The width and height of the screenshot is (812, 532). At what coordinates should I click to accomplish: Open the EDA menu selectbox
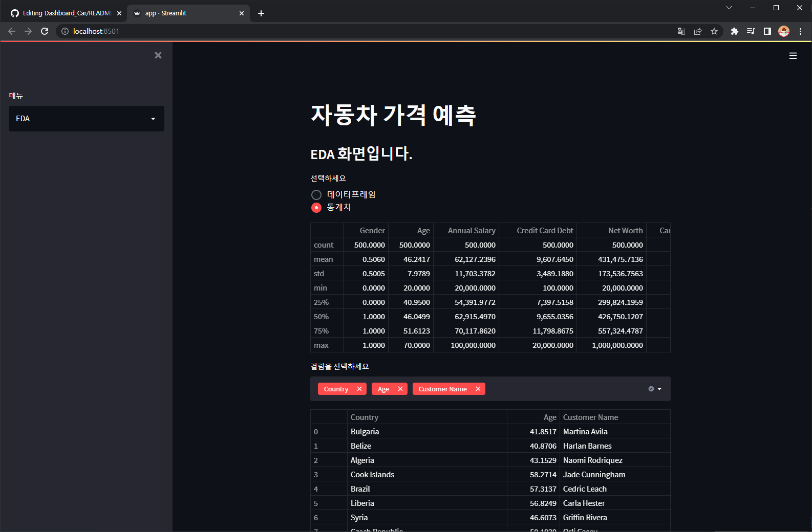pyautogui.click(x=87, y=119)
